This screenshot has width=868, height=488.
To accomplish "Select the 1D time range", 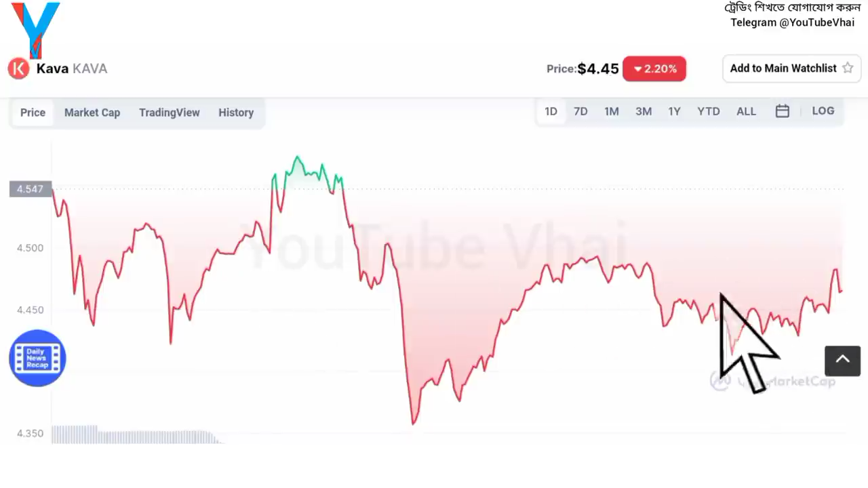I will (x=551, y=111).
